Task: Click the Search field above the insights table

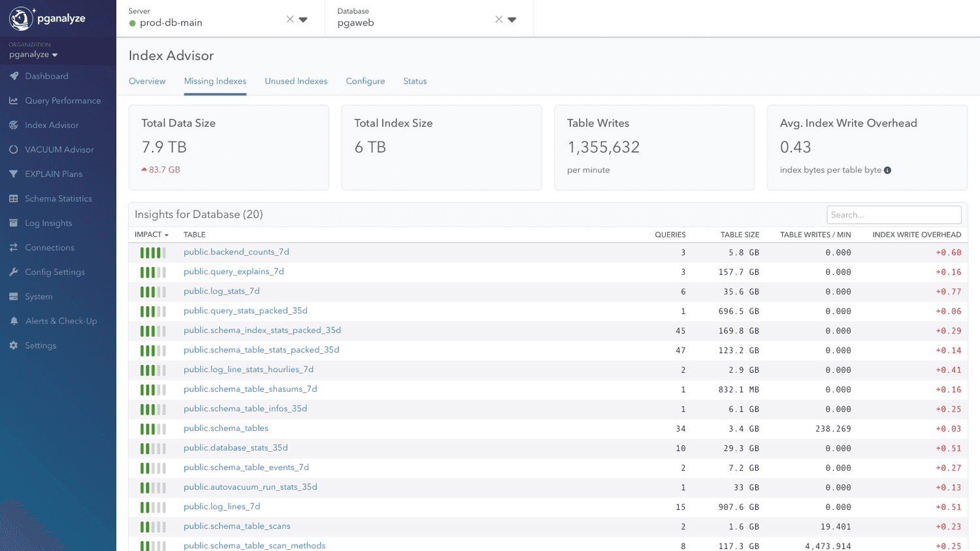Action: tap(894, 214)
